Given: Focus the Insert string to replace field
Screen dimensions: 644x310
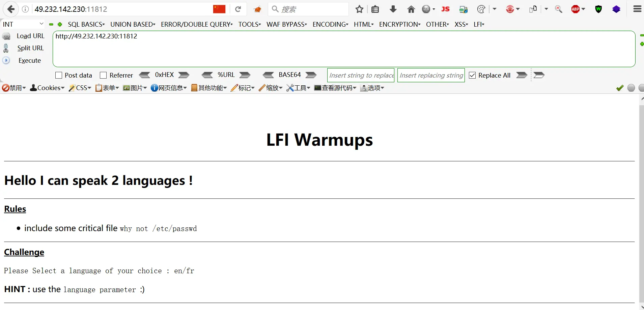Looking at the screenshot, I should point(361,75).
